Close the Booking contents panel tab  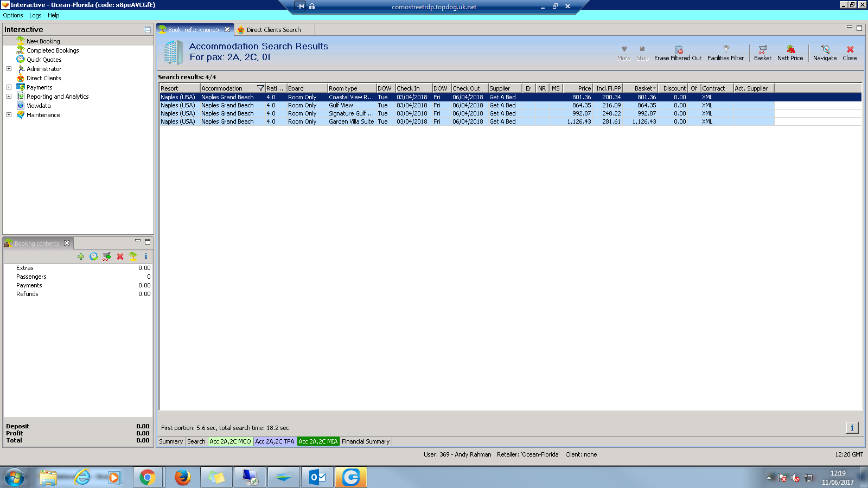pyautogui.click(x=67, y=243)
